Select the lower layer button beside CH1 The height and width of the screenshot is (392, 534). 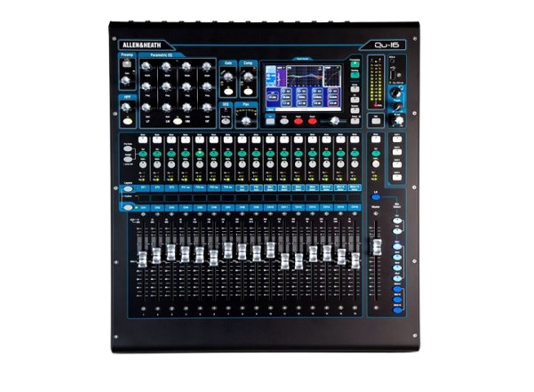click(128, 207)
